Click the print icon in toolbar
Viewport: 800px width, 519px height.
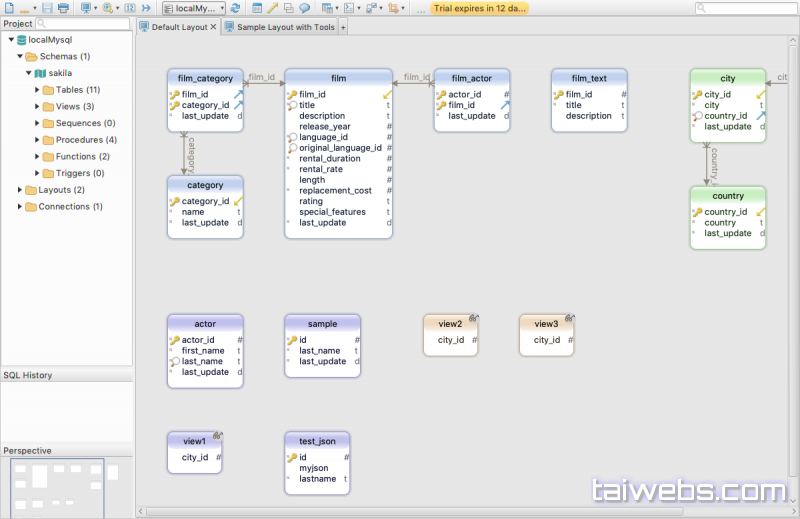click(63, 8)
